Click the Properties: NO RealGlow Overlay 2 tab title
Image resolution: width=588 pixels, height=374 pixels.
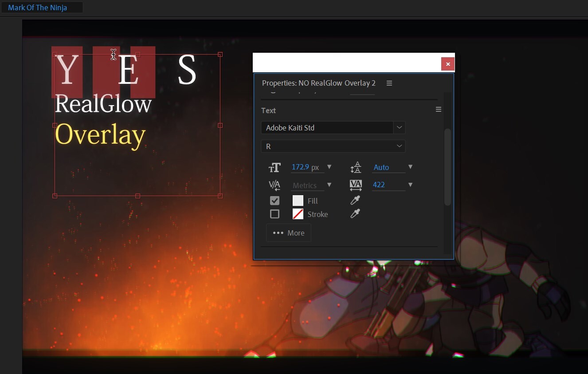(319, 83)
